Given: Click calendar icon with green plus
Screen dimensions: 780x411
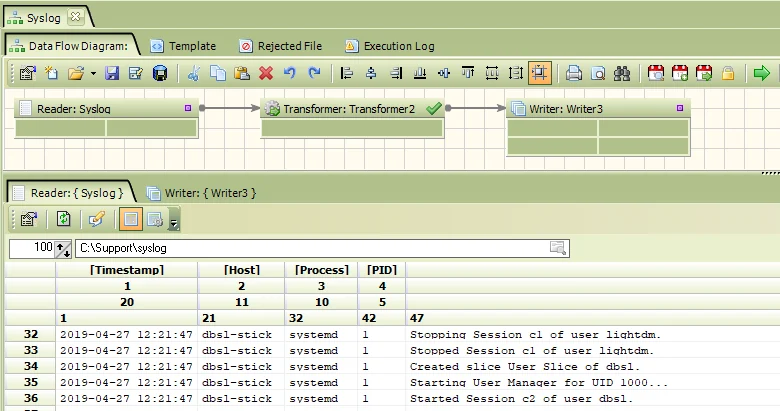Looking at the screenshot, I should (680, 74).
